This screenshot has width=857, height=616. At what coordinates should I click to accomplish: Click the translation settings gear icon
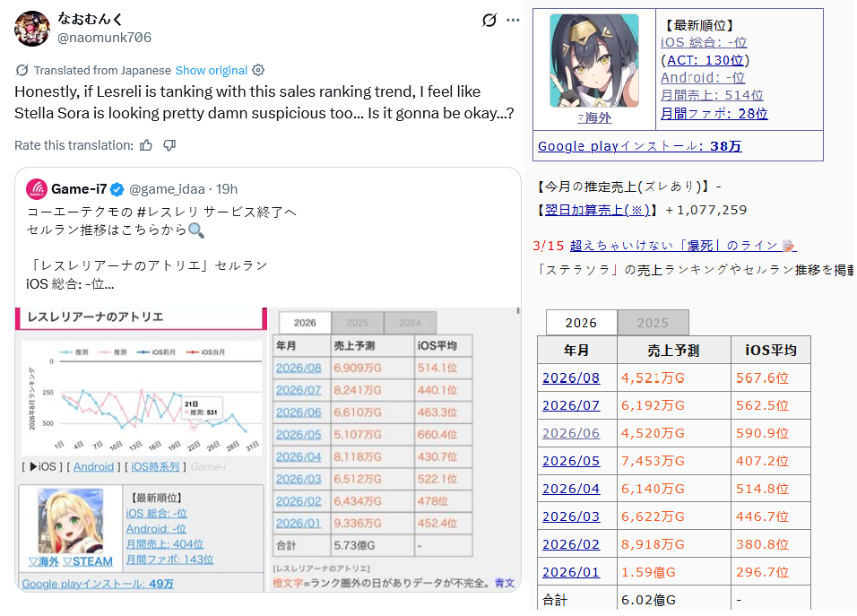click(x=258, y=70)
